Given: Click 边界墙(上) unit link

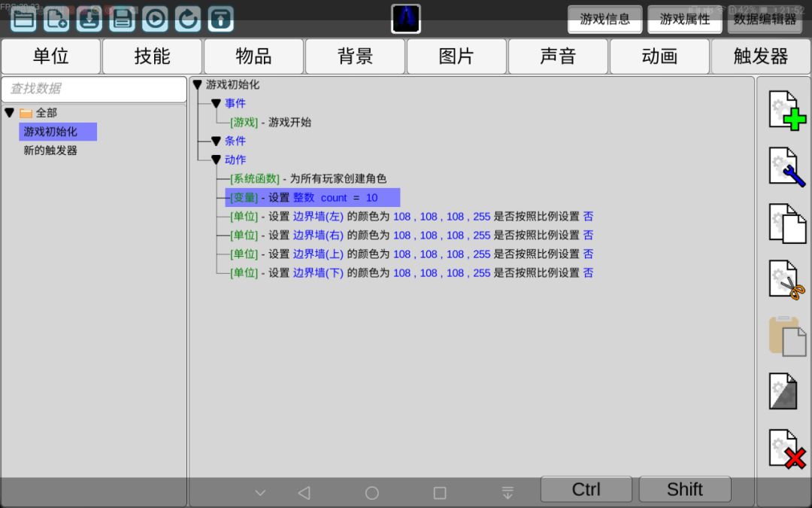Looking at the screenshot, I should [318, 254].
